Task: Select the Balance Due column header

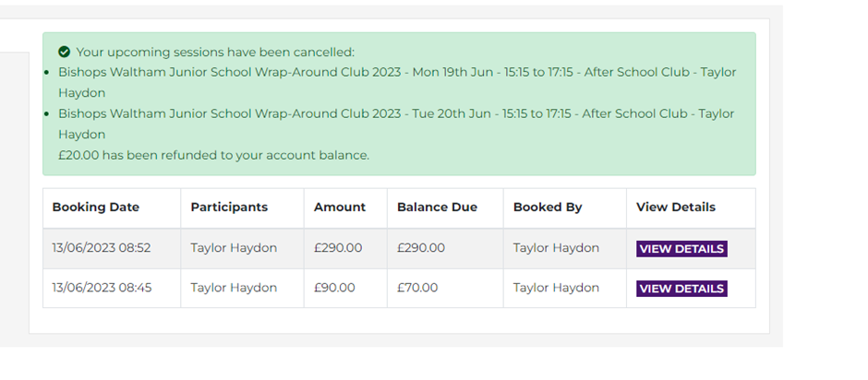Action: point(437,208)
